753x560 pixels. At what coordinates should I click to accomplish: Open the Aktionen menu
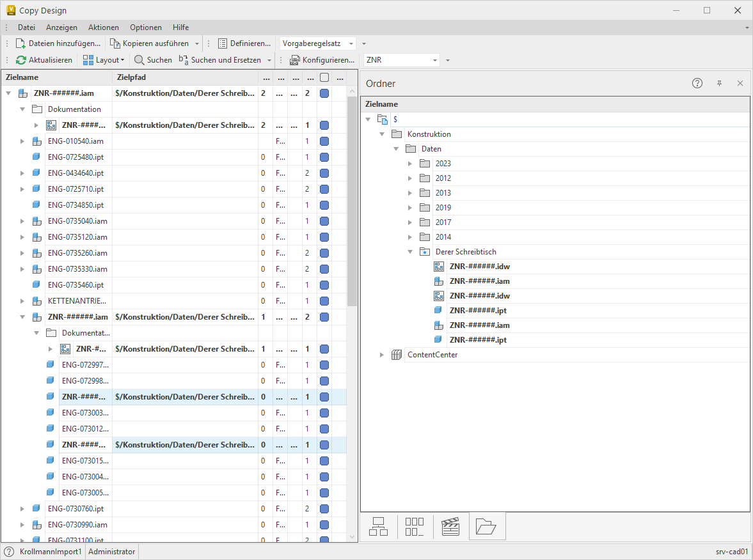coord(103,27)
